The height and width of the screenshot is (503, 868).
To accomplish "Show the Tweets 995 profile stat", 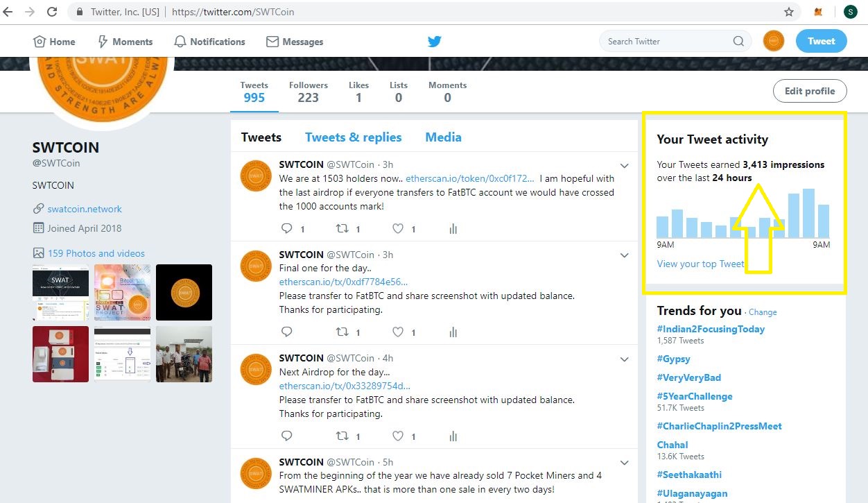I will click(x=254, y=92).
